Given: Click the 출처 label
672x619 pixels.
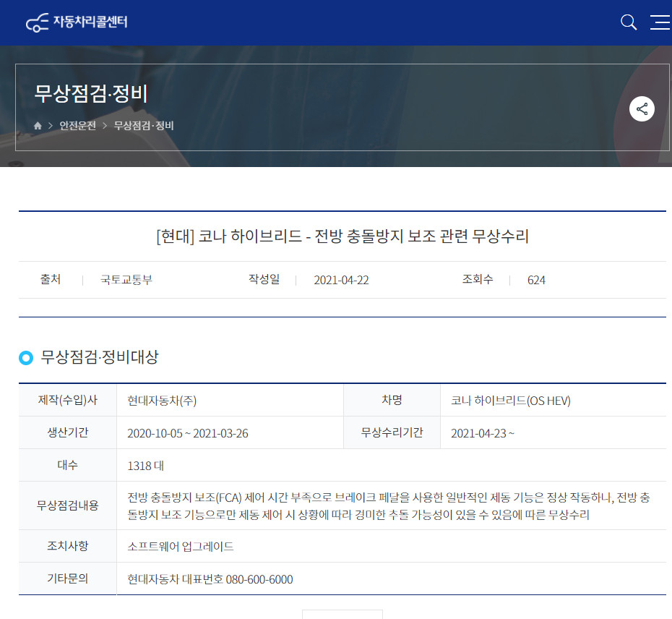Looking at the screenshot, I should pos(51,279).
